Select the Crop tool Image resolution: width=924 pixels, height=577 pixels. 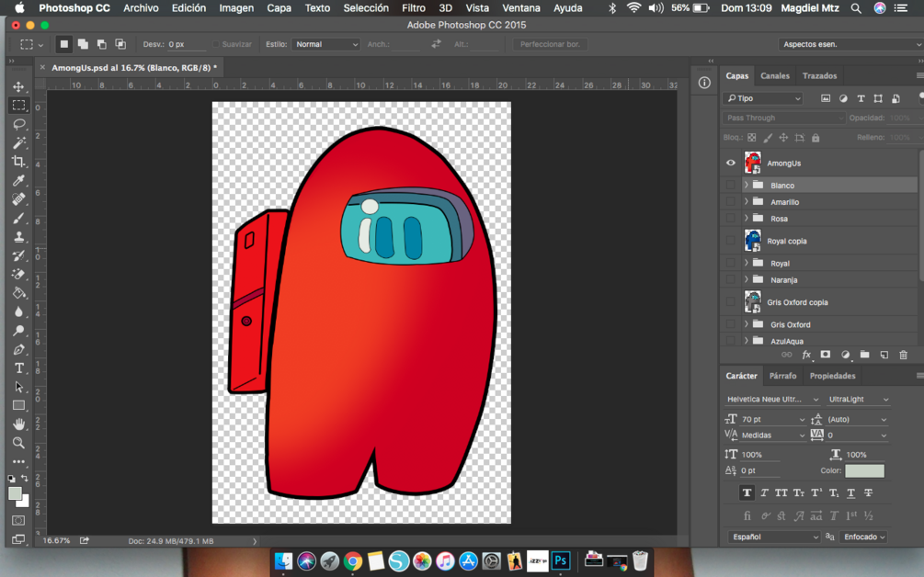(x=18, y=162)
